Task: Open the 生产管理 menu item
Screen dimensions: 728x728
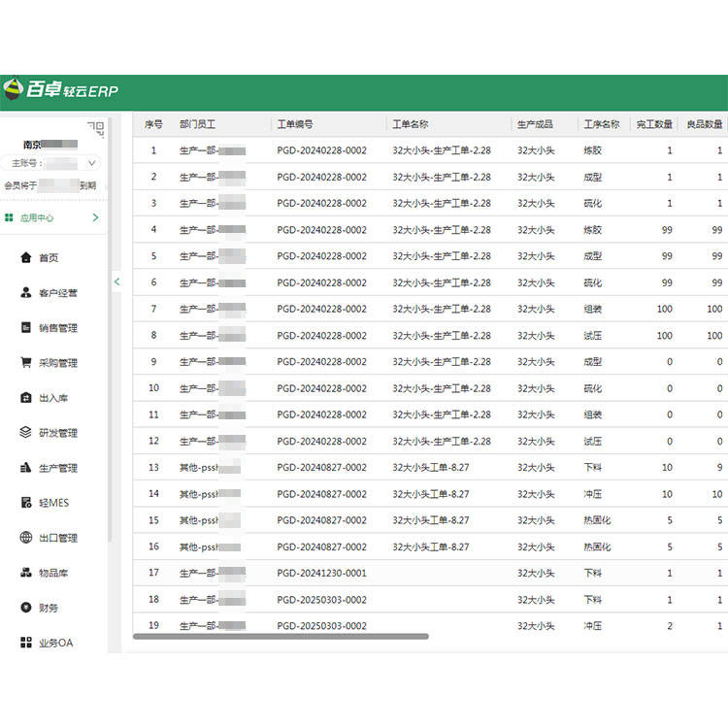Action: [56, 468]
